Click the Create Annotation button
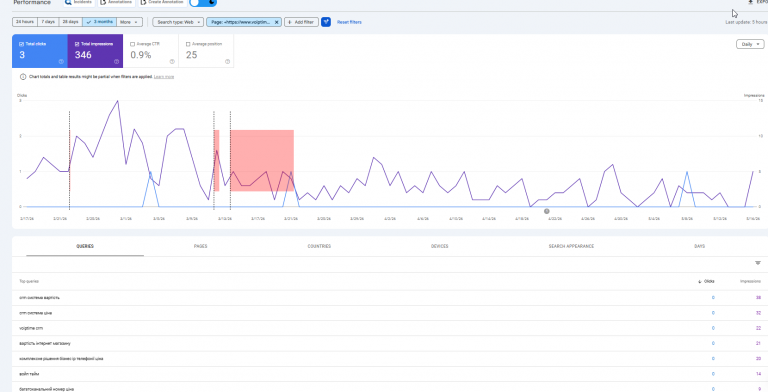Viewport: 768px width, 392px height. [162, 2]
